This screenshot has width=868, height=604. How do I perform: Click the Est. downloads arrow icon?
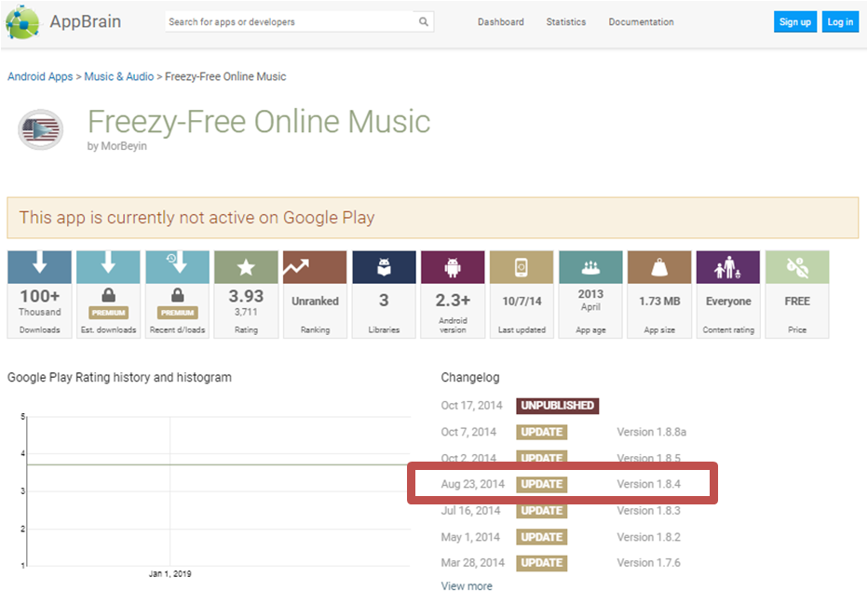tap(108, 262)
